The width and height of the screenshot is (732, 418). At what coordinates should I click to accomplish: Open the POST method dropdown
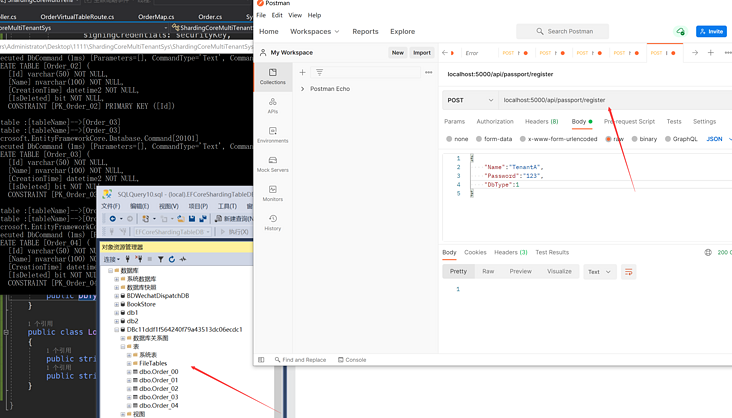(x=470, y=100)
